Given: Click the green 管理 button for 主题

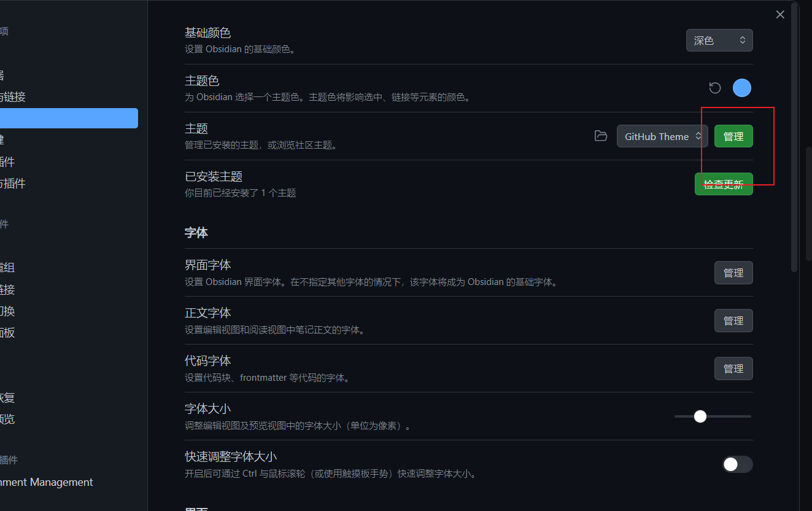Looking at the screenshot, I should point(733,136).
